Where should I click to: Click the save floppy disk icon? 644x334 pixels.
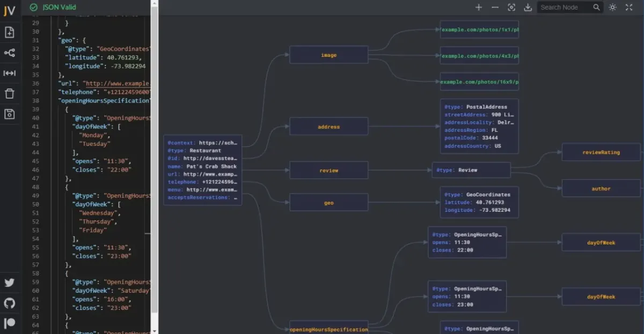9,114
